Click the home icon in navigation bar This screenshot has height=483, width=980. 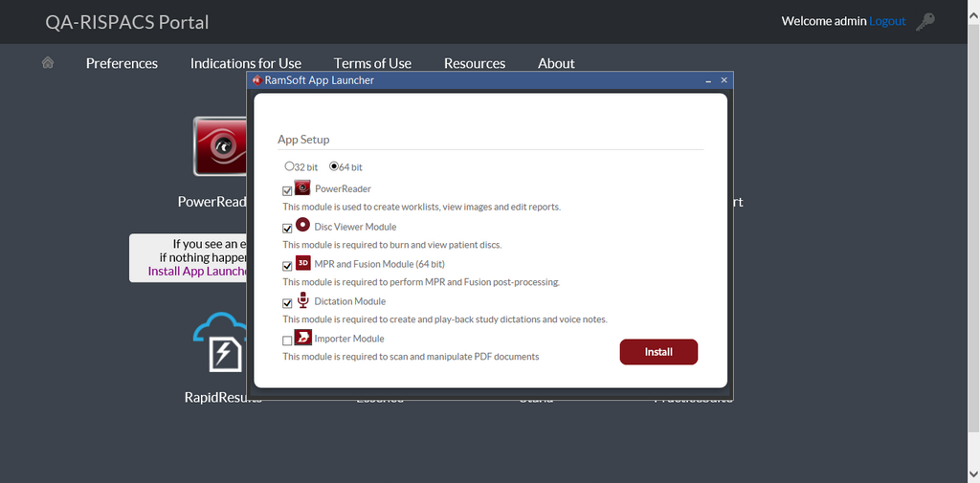[48, 63]
